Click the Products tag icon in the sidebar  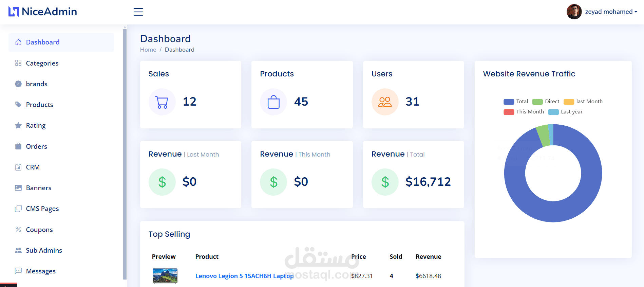(x=18, y=105)
